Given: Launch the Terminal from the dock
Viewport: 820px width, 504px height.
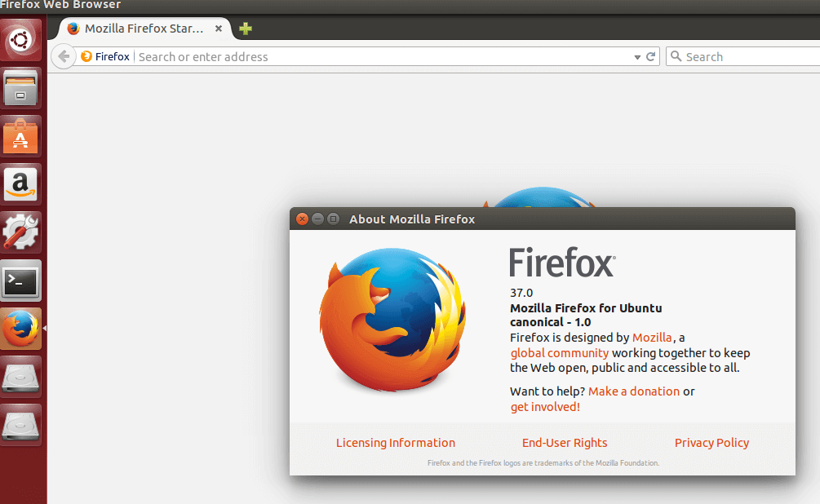Looking at the screenshot, I should 21,281.
